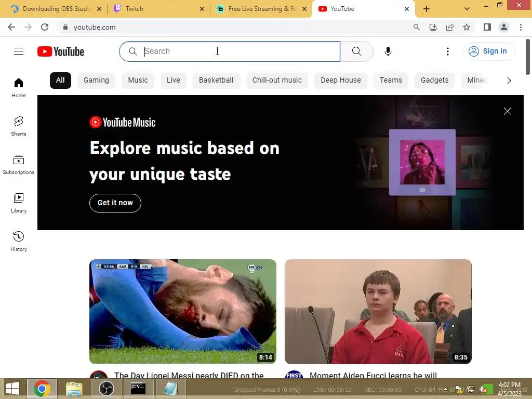Click the address bar zoom magnifier icon

coord(416,27)
